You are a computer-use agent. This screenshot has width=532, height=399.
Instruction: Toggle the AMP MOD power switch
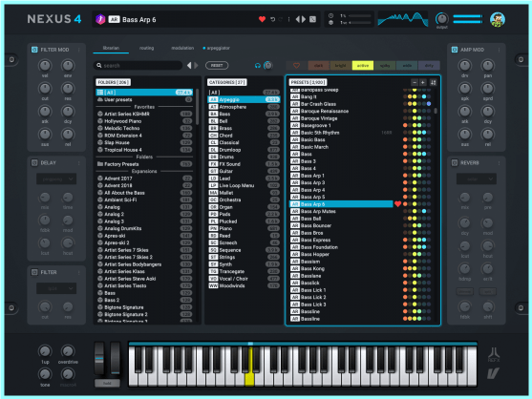pyautogui.click(x=455, y=50)
